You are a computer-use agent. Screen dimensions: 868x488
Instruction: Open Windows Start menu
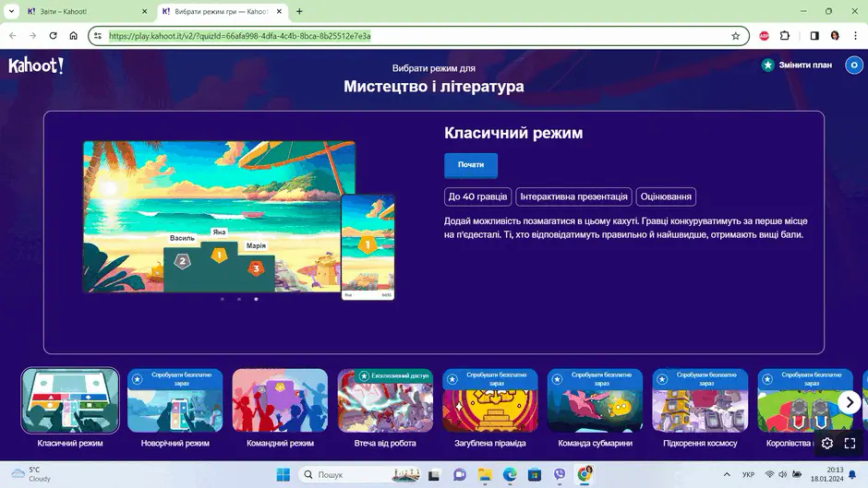pos(283,475)
